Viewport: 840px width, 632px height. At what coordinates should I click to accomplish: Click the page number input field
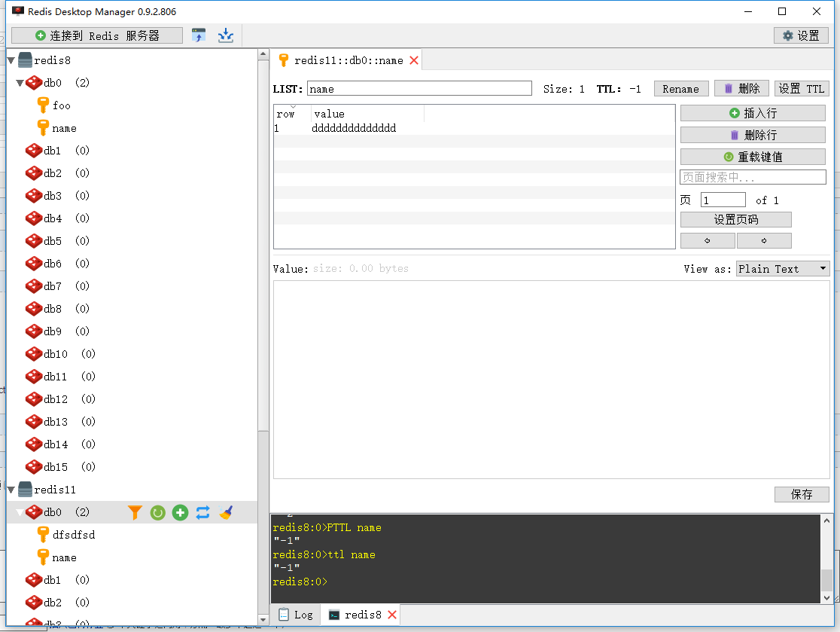723,200
